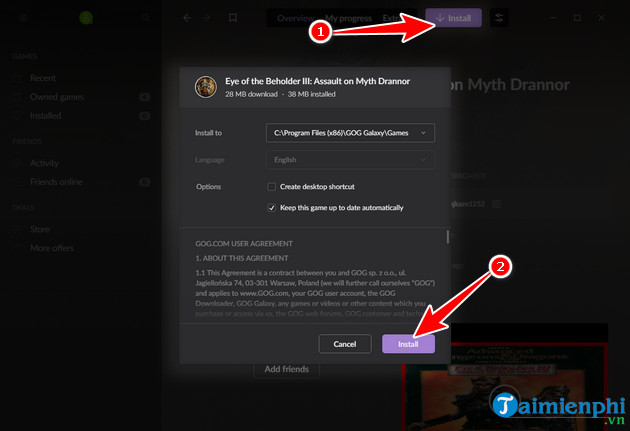Expand the Language dropdown showing English

point(350,160)
